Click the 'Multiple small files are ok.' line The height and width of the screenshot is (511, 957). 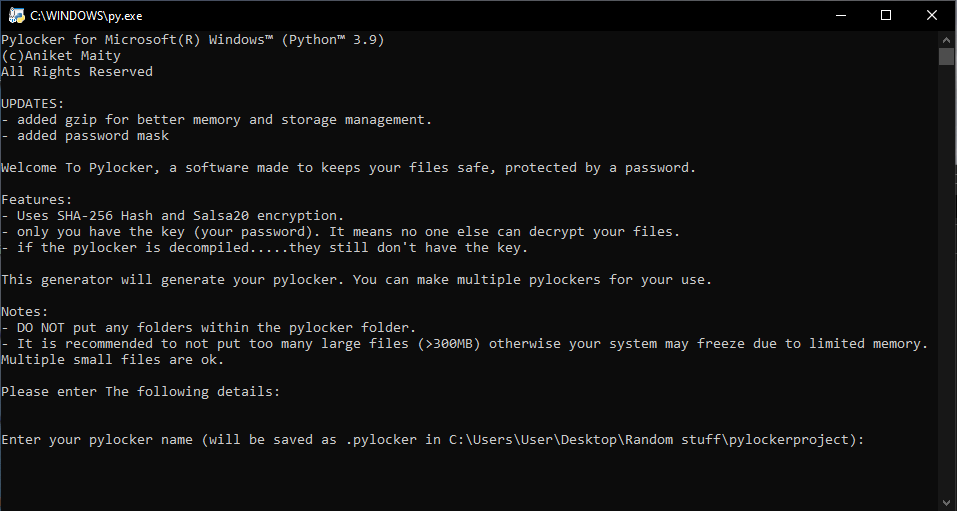(x=113, y=360)
